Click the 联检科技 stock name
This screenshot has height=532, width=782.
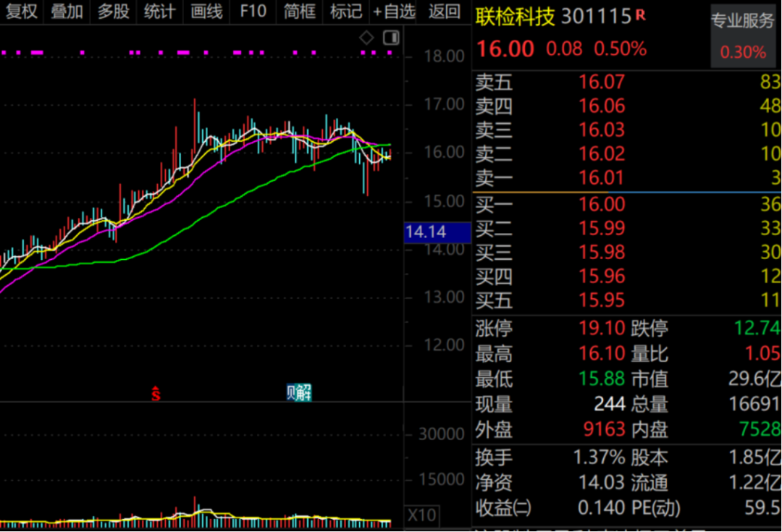[x=515, y=17]
